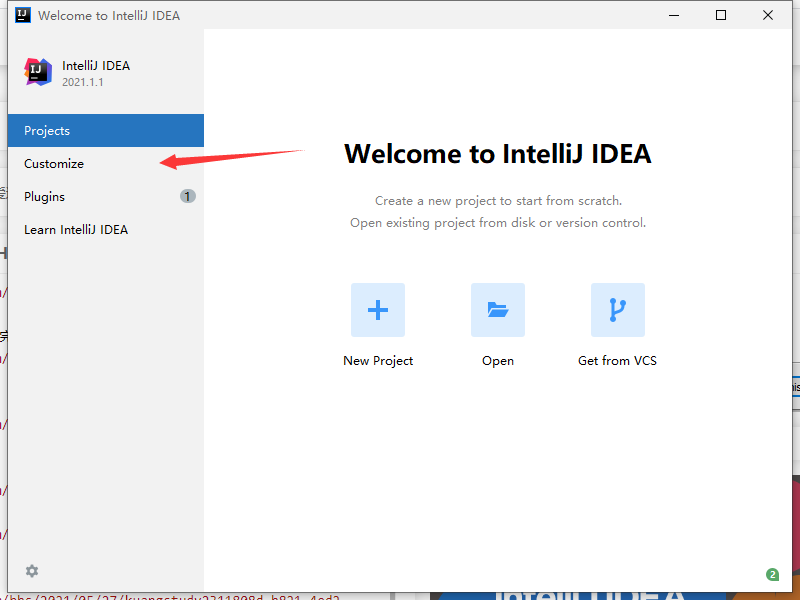Minimize the IntelliJ welcome window
Image resolution: width=800 pixels, height=600 pixels.
[x=674, y=15]
